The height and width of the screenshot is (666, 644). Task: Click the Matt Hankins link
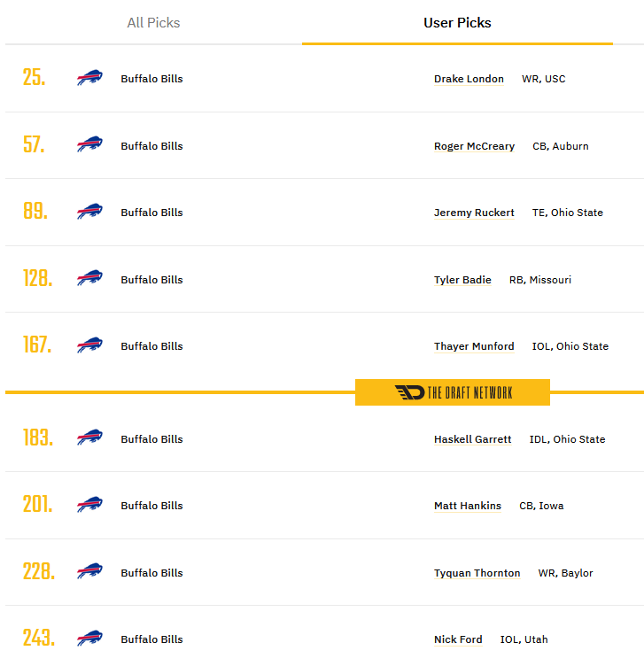click(x=468, y=506)
